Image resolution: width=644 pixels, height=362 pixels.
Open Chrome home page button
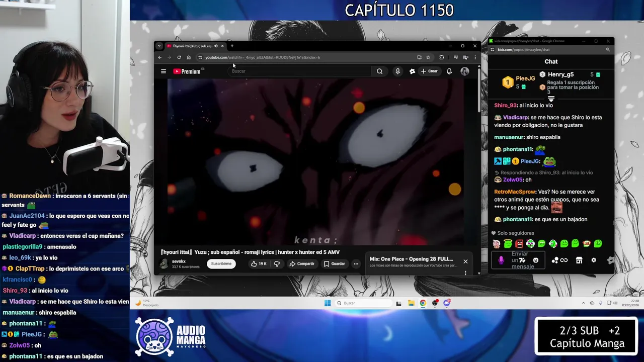pos(189,57)
